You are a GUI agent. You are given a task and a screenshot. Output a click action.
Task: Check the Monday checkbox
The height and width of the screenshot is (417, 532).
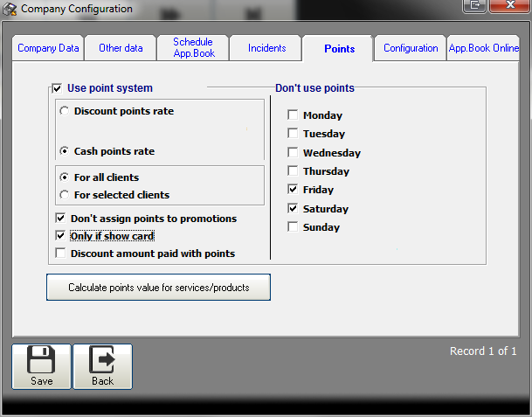click(x=293, y=115)
